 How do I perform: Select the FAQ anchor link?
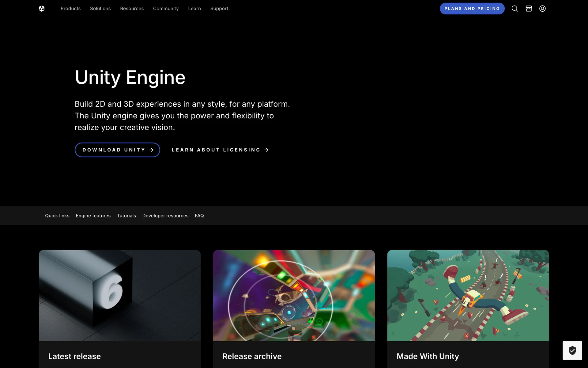pyautogui.click(x=199, y=216)
